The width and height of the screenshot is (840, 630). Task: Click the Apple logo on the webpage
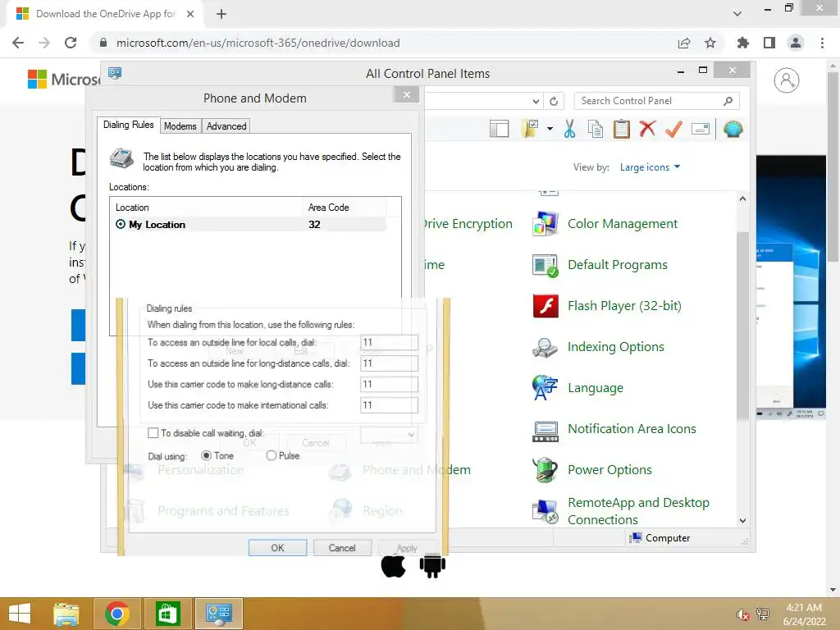click(393, 566)
